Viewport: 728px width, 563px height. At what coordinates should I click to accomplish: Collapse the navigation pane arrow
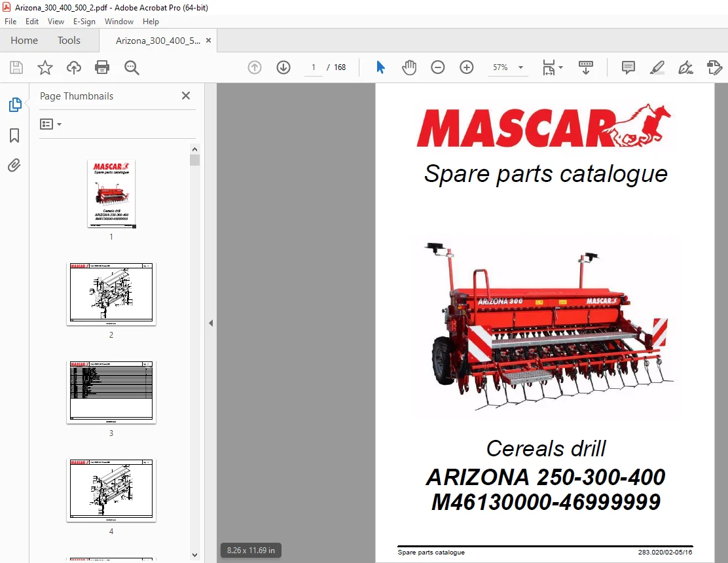[x=211, y=323]
